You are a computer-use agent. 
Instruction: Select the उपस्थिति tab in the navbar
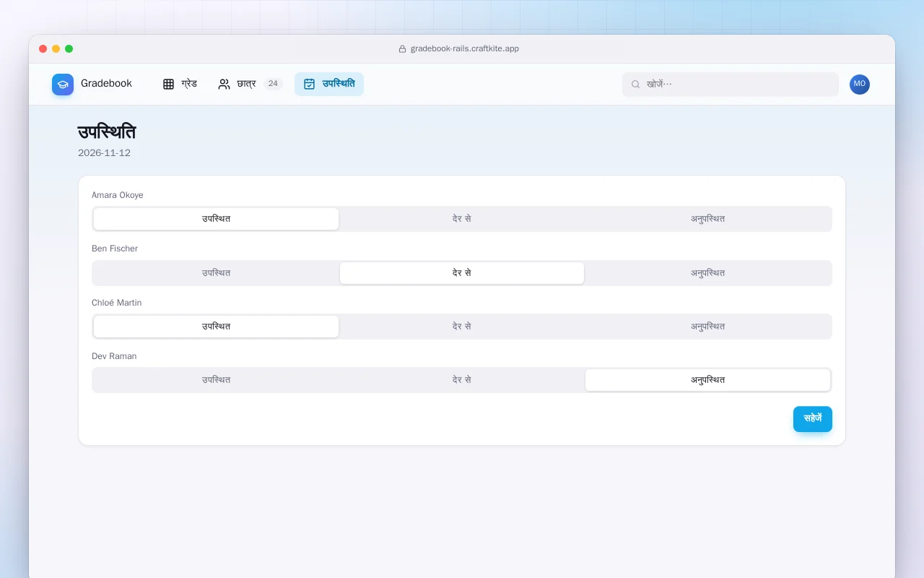pyautogui.click(x=329, y=84)
